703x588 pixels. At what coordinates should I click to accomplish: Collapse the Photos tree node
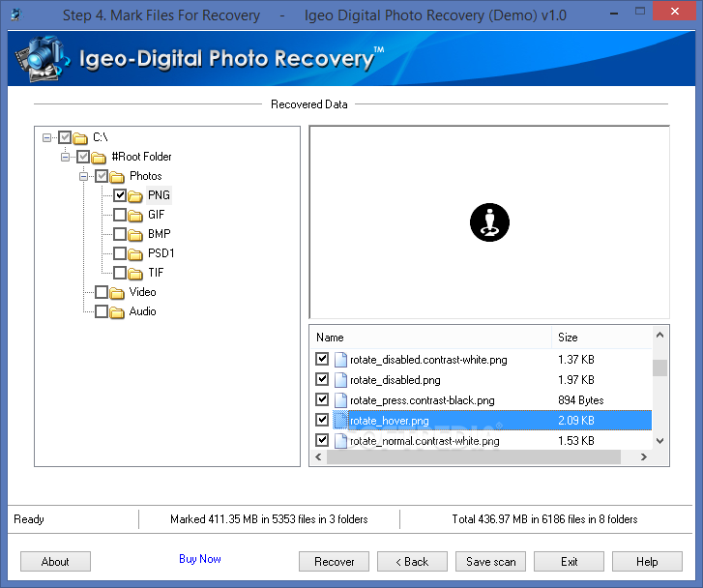pos(83,176)
